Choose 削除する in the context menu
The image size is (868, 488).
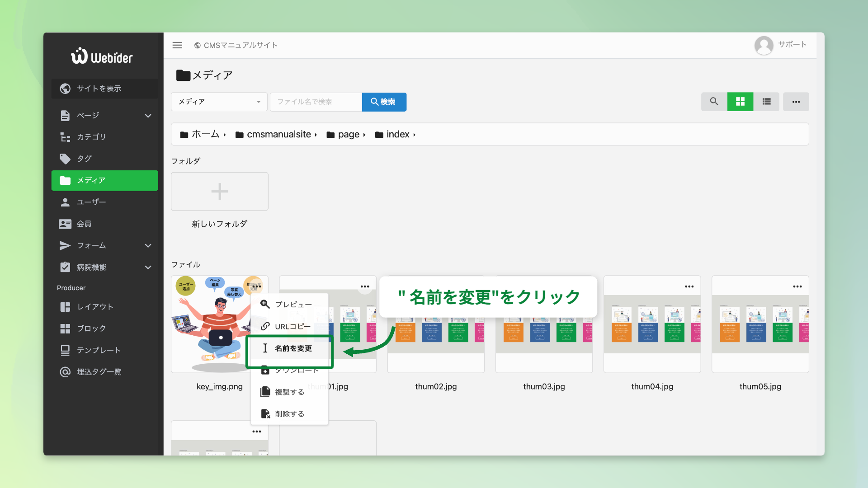[289, 414]
